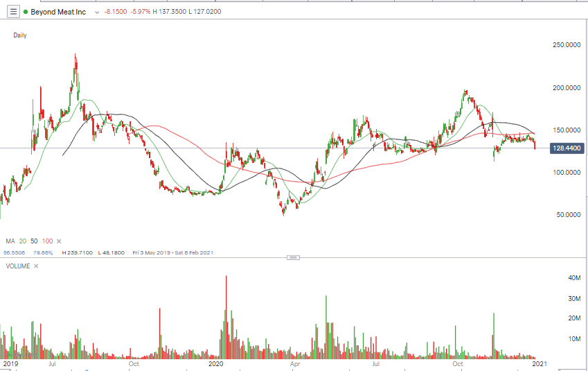Click the L 127.0200 day low value
This screenshot has width=588, height=371.
[x=205, y=12]
